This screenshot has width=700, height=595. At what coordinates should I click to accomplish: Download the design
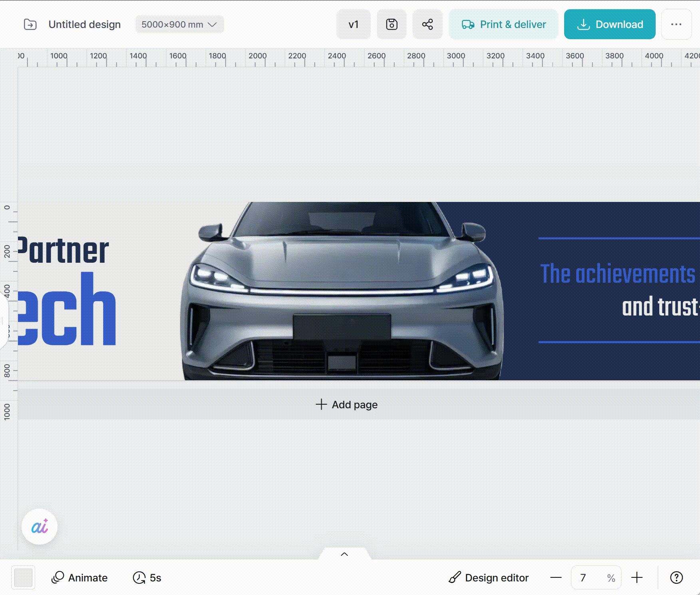[609, 24]
